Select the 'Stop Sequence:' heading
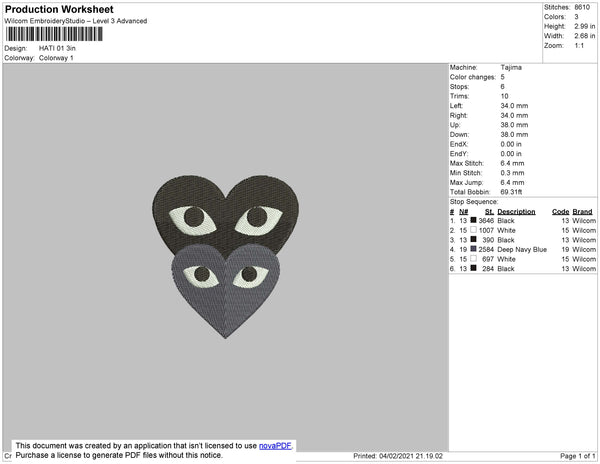Viewport: 600px width, 464px height. pyautogui.click(x=474, y=202)
